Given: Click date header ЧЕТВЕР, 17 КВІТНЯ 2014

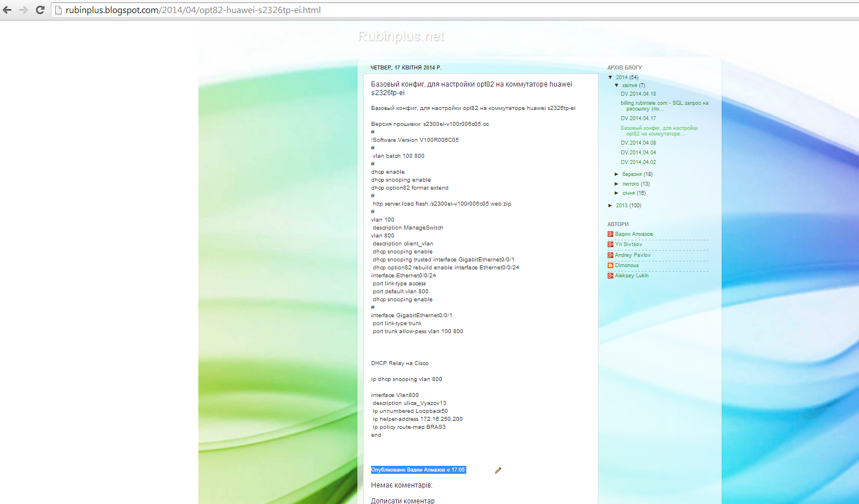Looking at the screenshot, I should click(x=406, y=68).
